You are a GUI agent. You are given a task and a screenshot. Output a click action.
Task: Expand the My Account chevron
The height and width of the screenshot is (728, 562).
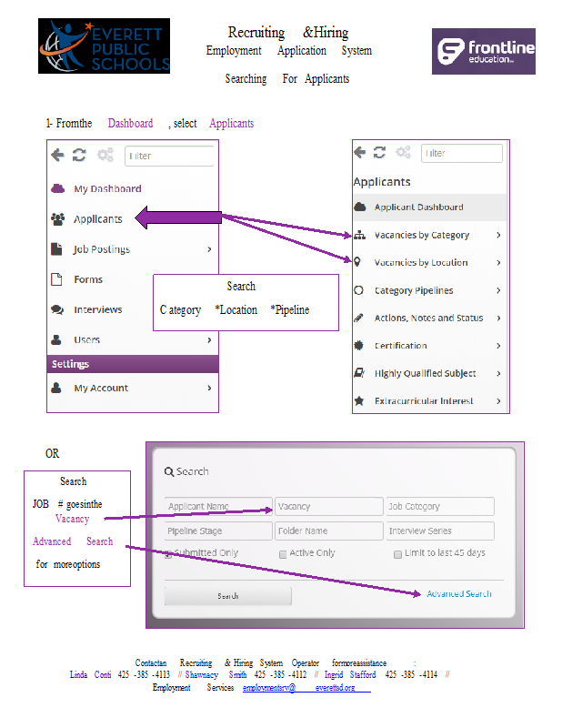209,388
